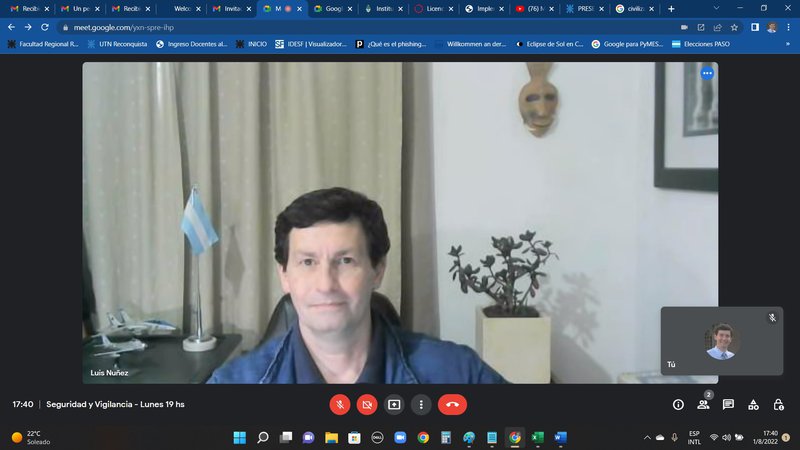
Task: Open the activities panel
Action: [x=753, y=405]
